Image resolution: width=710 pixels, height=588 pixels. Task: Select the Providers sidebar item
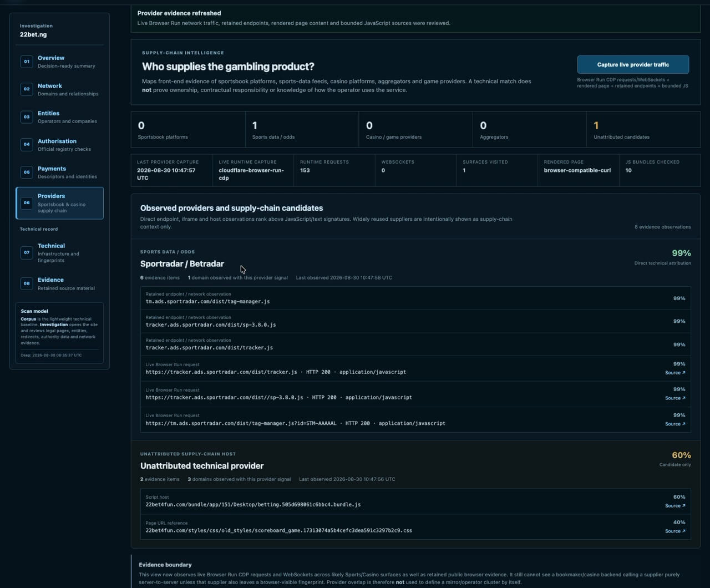59,203
